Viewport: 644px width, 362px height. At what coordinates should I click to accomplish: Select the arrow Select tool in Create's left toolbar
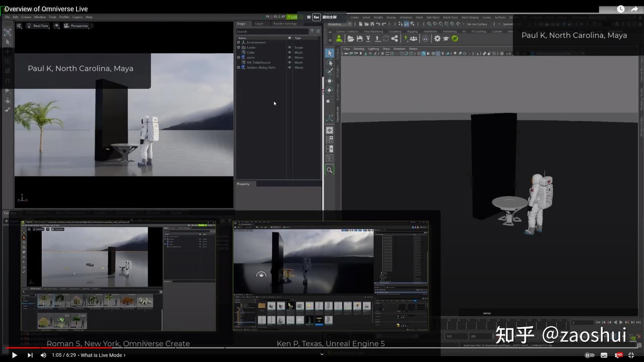[7, 42]
